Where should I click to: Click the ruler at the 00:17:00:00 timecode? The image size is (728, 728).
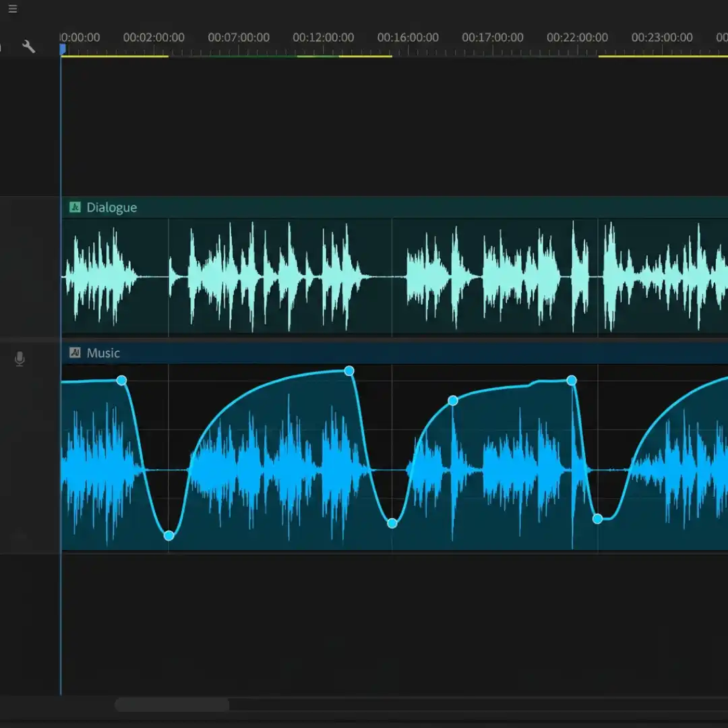coord(493,38)
